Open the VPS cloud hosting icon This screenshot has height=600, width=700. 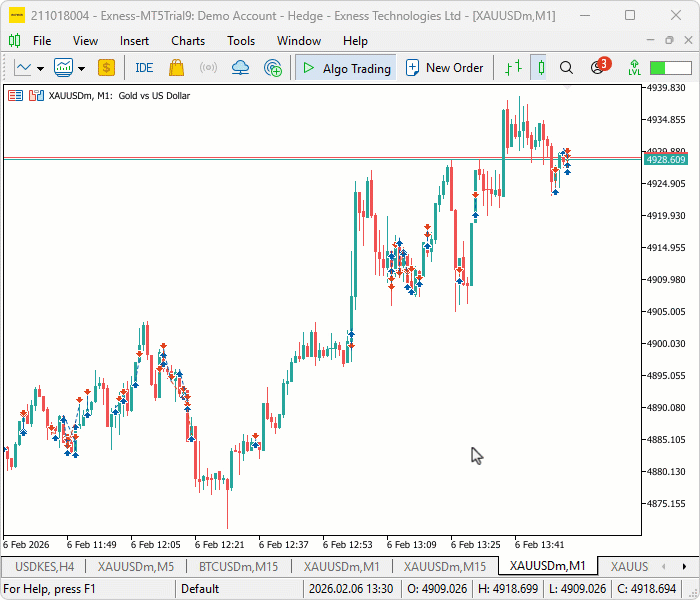click(x=240, y=68)
